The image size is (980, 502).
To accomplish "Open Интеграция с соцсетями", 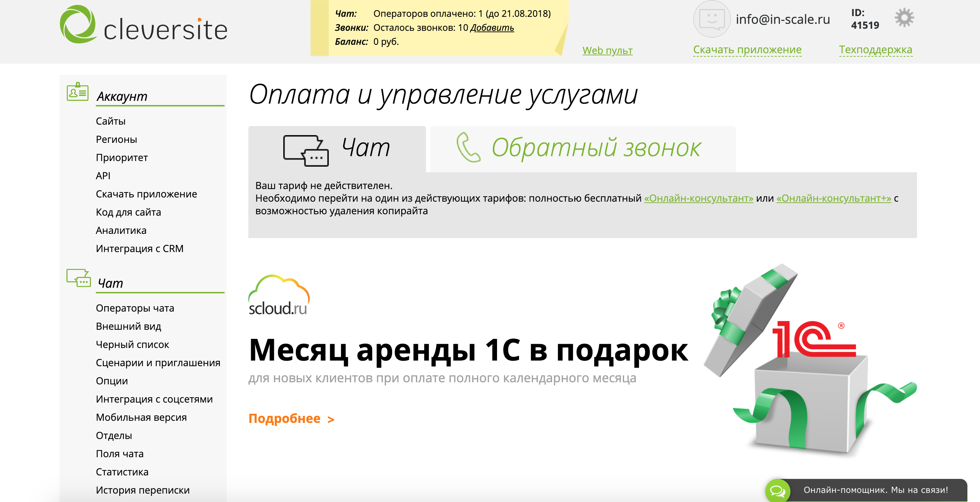I will (x=155, y=399).
